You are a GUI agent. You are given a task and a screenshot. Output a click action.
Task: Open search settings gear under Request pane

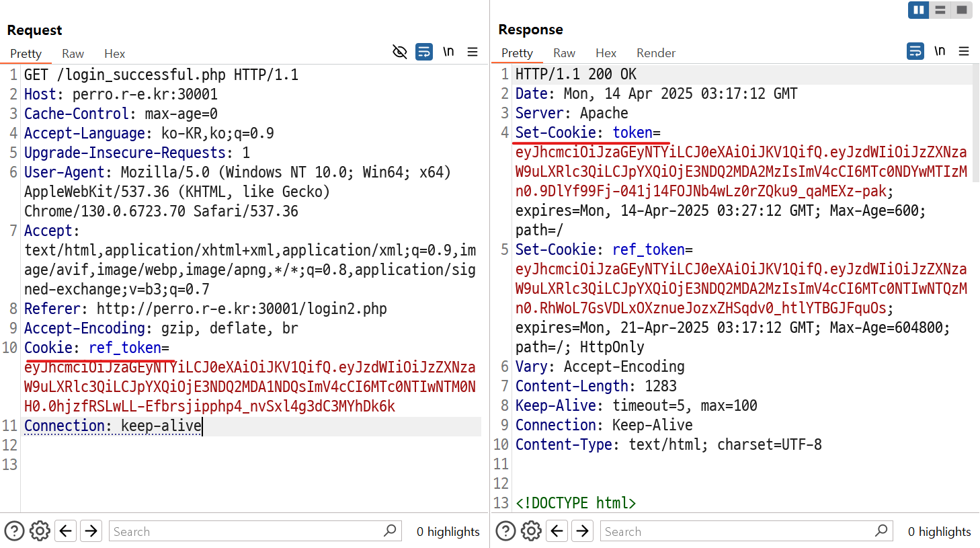[x=40, y=531]
